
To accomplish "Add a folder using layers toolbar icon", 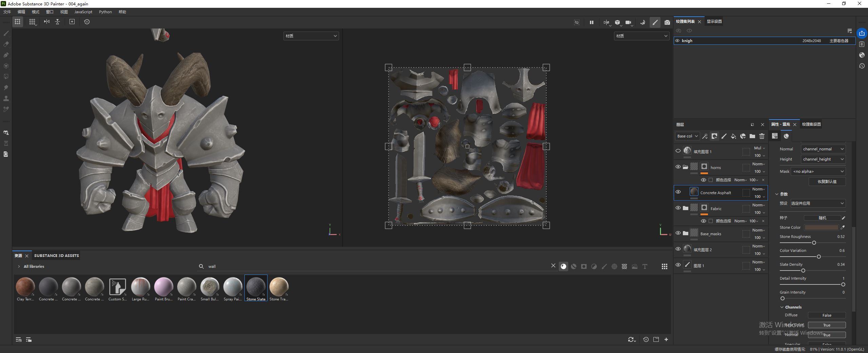I will coord(752,136).
